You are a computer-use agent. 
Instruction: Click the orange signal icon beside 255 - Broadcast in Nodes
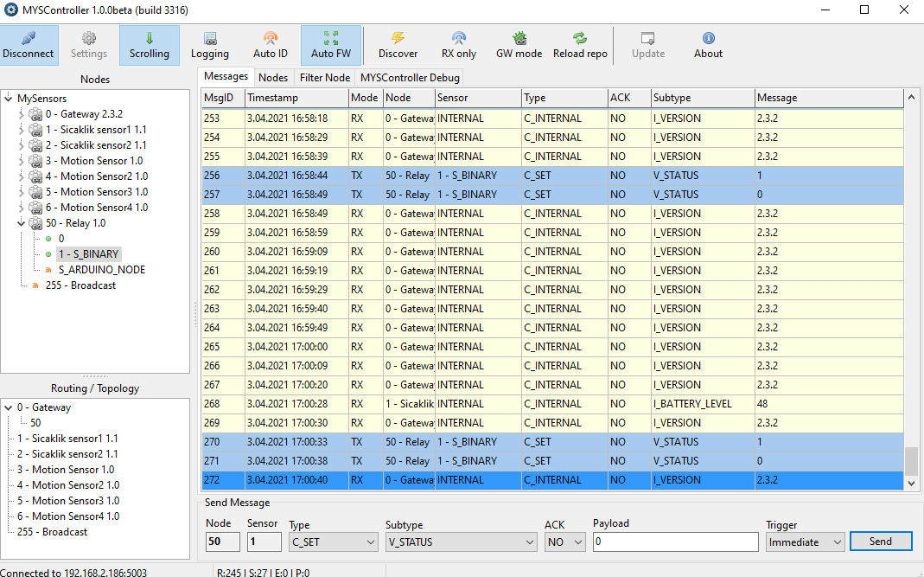pos(35,285)
